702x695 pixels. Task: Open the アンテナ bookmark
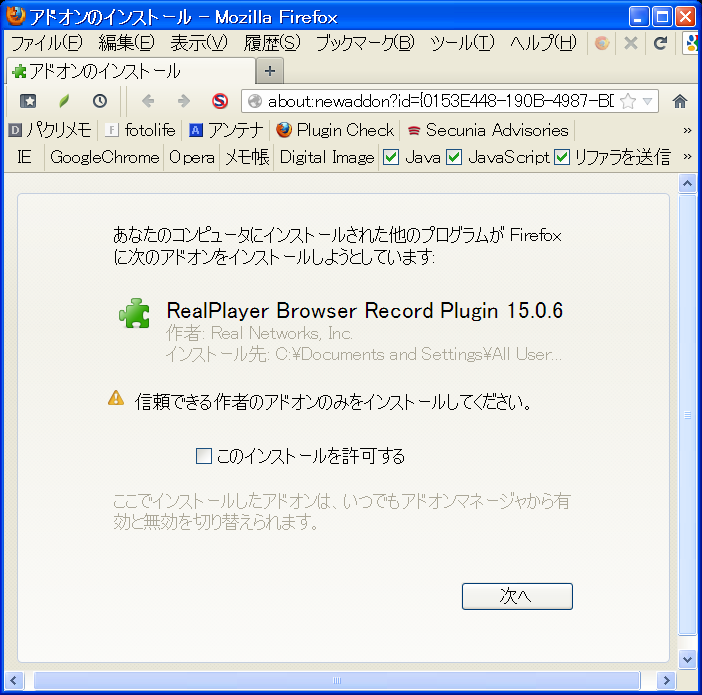pos(226,130)
